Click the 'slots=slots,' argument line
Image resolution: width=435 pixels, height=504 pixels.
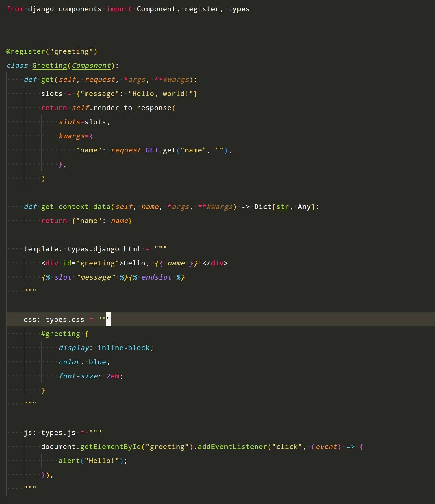(x=85, y=122)
